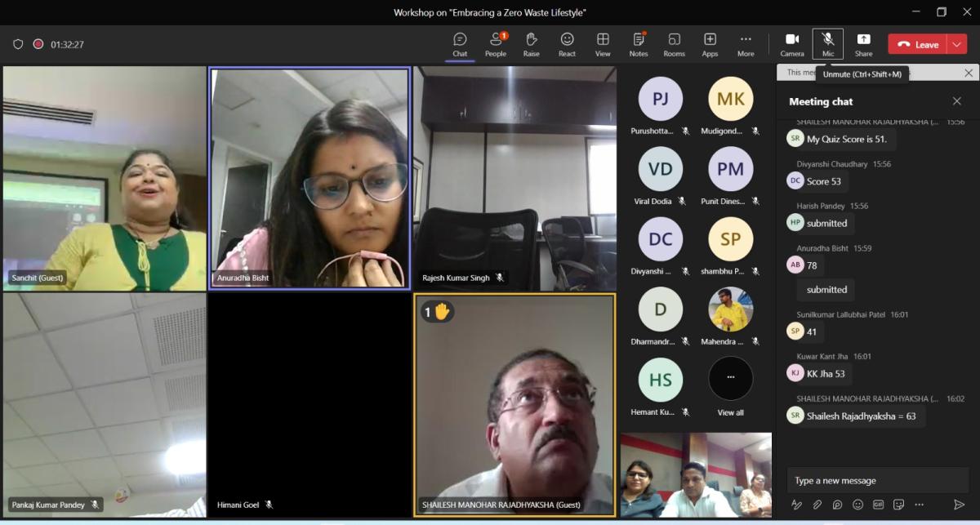Toggle the Camera on or off

tap(791, 44)
